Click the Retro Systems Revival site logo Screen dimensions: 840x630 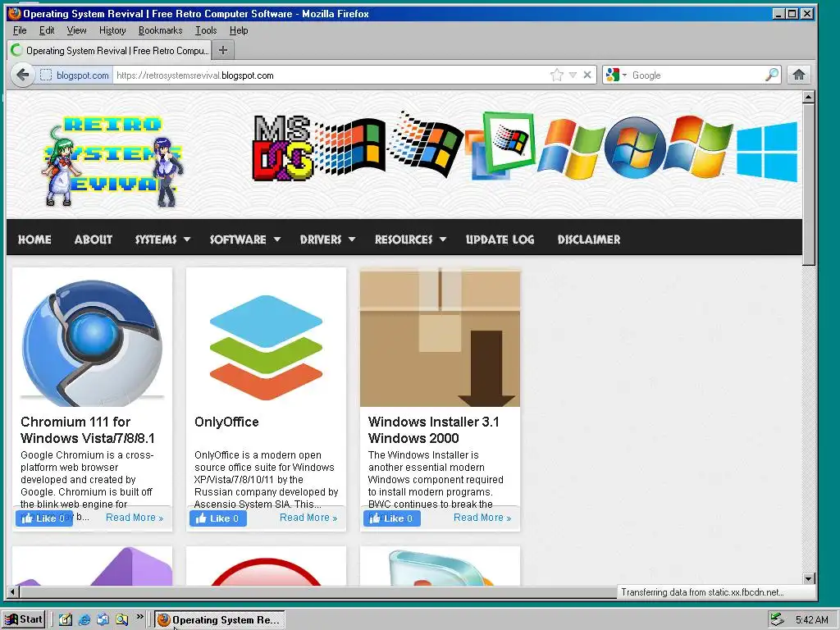112,161
